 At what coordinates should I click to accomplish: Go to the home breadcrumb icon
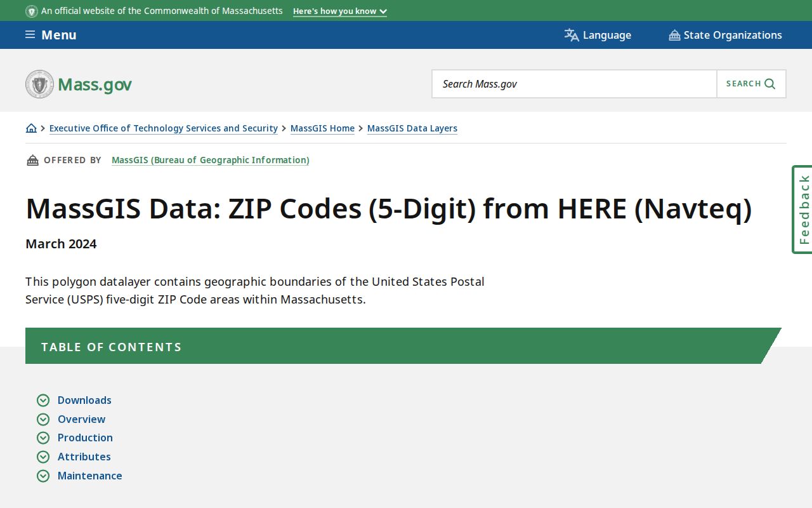(31, 128)
